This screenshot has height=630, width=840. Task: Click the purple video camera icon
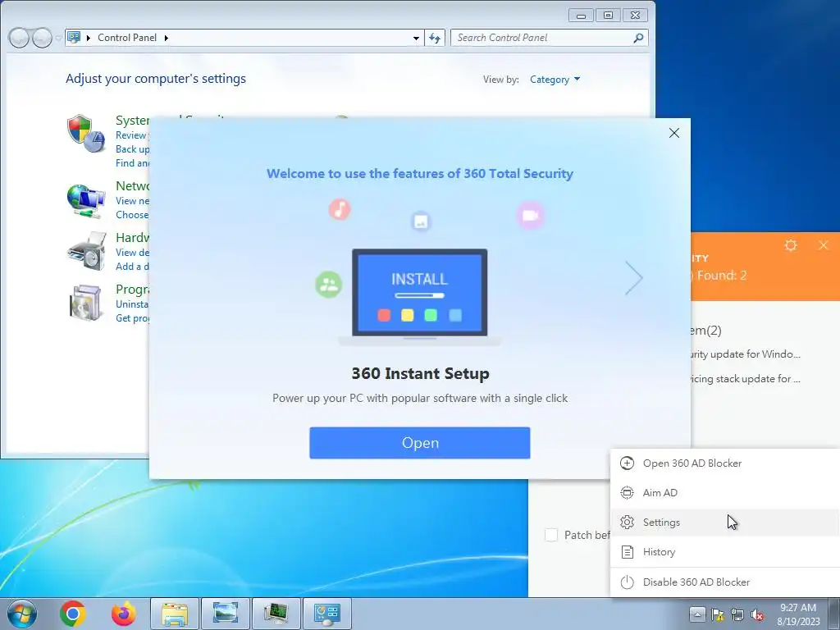[x=530, y=216]
